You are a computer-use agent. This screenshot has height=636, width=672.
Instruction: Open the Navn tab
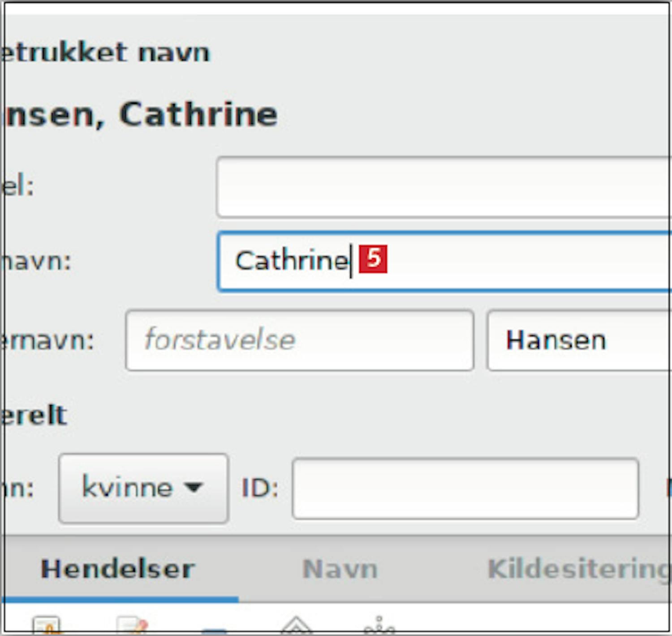click(x=340, y=569)
